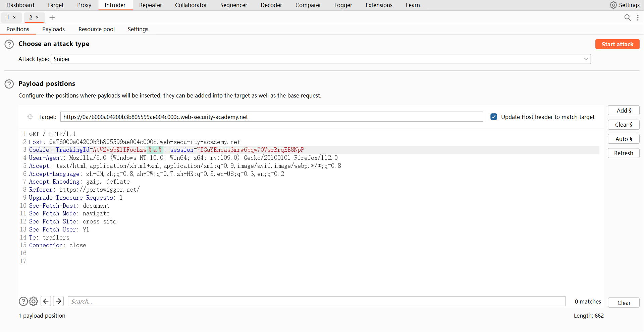Click the Auto § button
Screen dimensions: 644x332
point(624,139)
